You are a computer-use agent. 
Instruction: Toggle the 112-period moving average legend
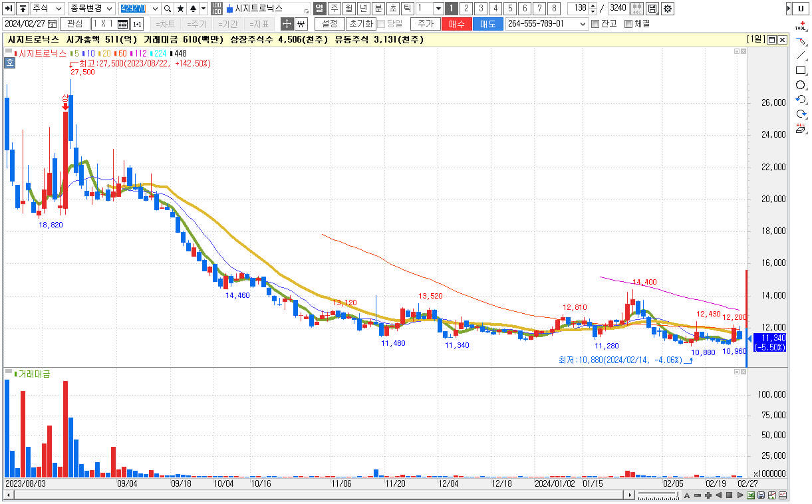[x=139, y=53]
